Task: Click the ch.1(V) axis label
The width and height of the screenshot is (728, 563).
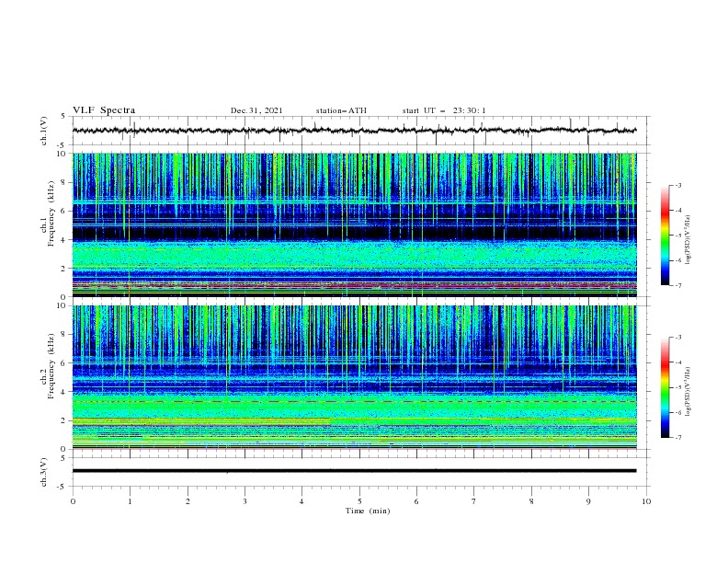Action: [x=44, y=131]
